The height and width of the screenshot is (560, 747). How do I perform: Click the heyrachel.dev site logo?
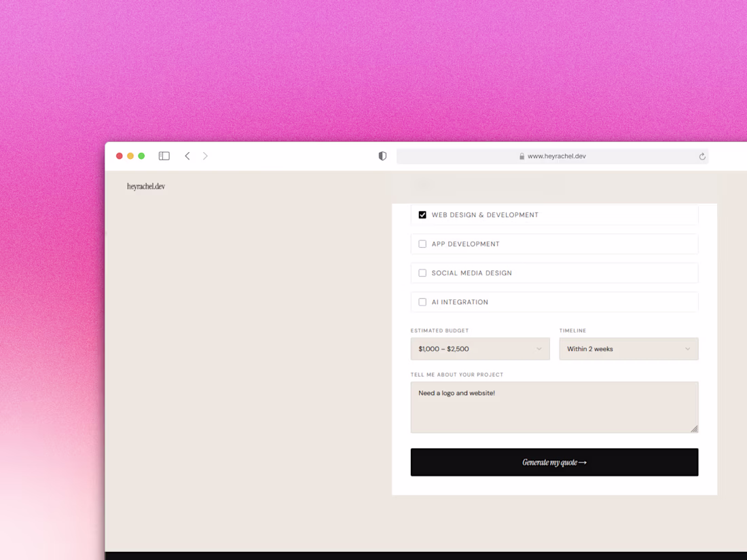145,185
